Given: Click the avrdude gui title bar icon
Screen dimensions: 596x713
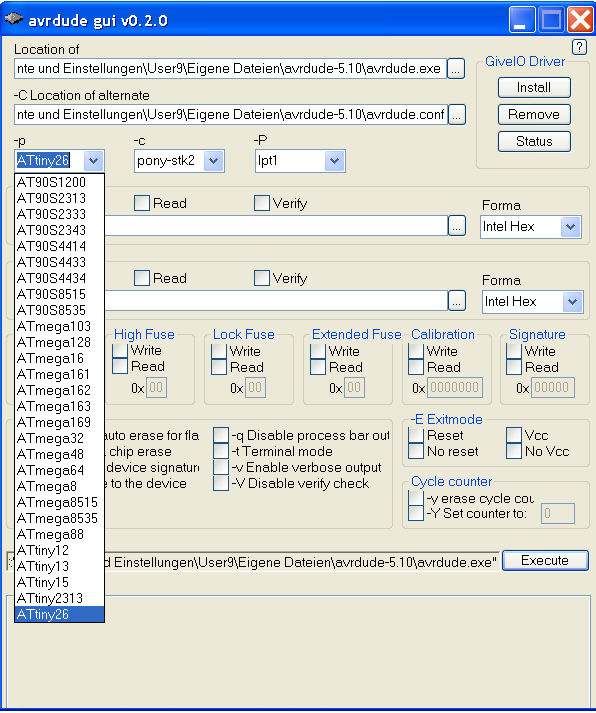Looking at the screenshot, I should pyautogui.click(x=13, y=19).
